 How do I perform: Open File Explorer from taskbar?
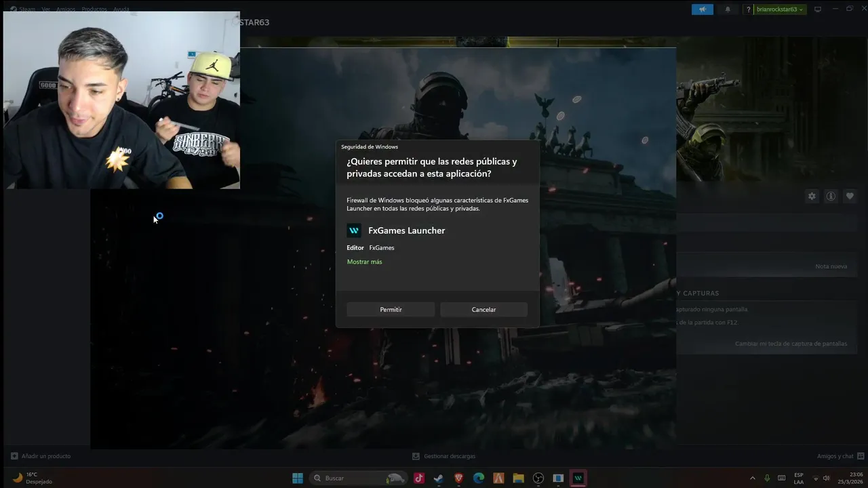(x=519, y=478)
